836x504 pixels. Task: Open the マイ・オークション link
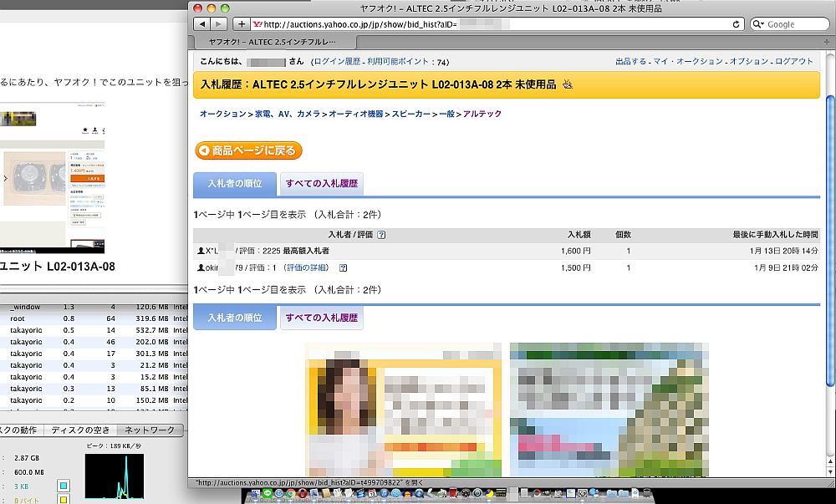(688, 61)
